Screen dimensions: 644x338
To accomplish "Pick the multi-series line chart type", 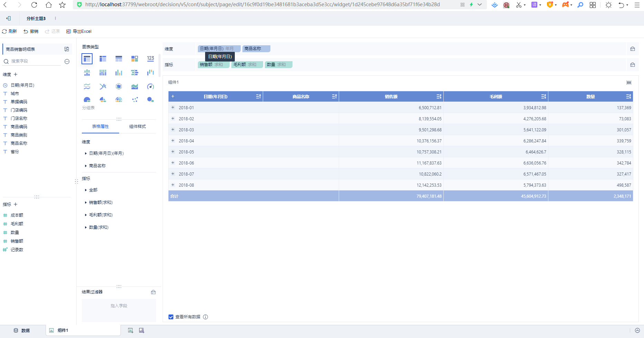I will coord(103,86).
